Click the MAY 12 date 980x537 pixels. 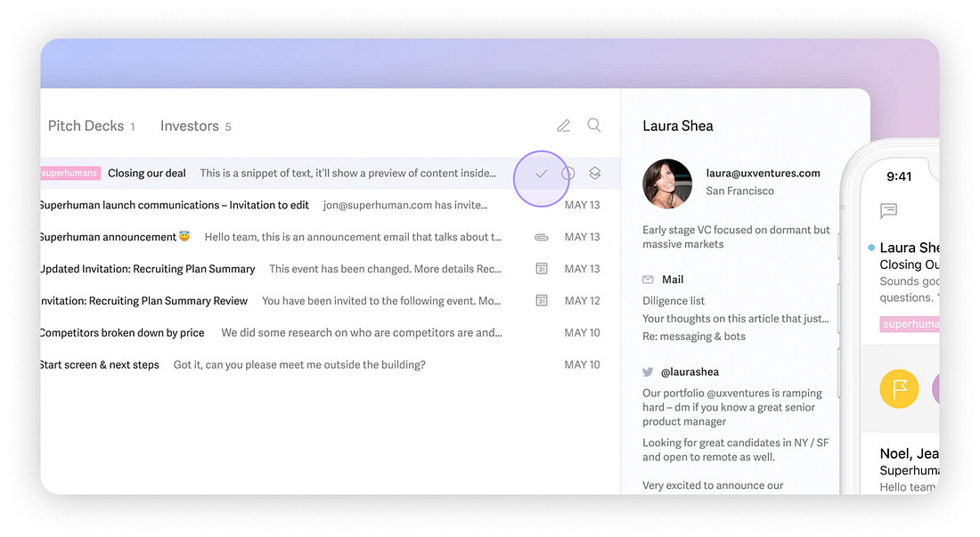582,300
